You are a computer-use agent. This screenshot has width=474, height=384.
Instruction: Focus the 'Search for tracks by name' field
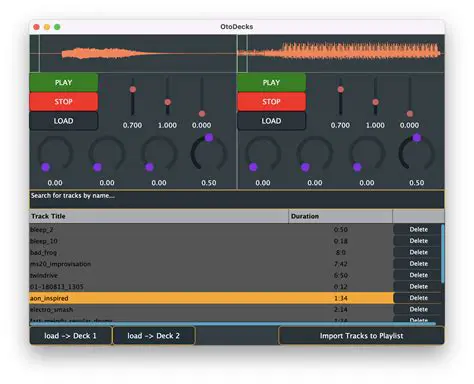click(x=237, y=199)
